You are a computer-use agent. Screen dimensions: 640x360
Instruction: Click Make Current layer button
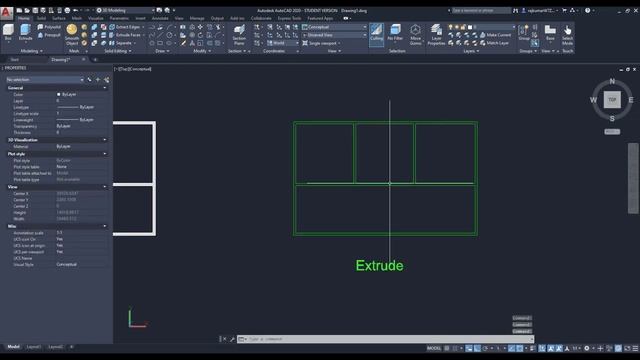(x=496, y=35)
